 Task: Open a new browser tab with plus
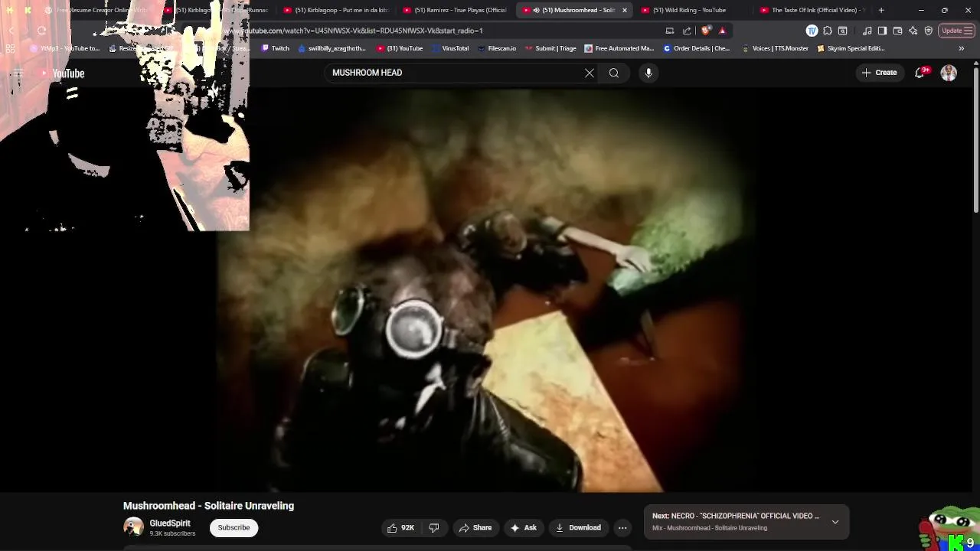(x=881, y=10)
